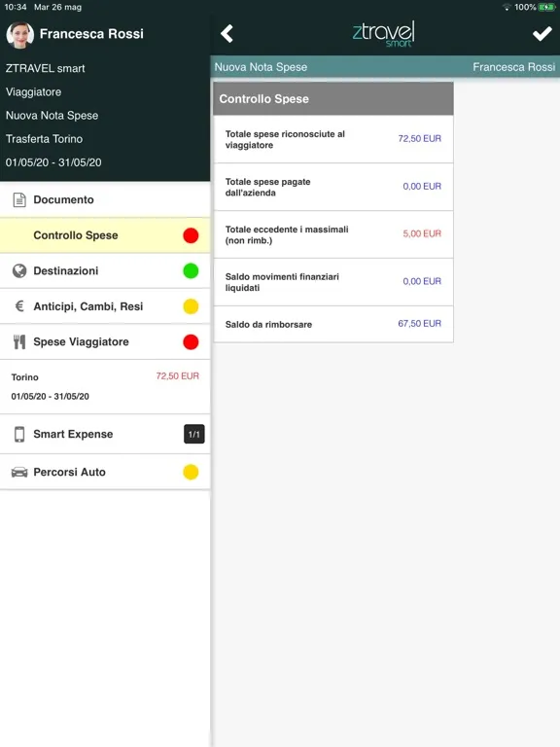The width and height of the screenshot is (560, 747).
Task: Tap yellow status dot on Anticipi, Cambi, Resi
Action: pos(191,306)
